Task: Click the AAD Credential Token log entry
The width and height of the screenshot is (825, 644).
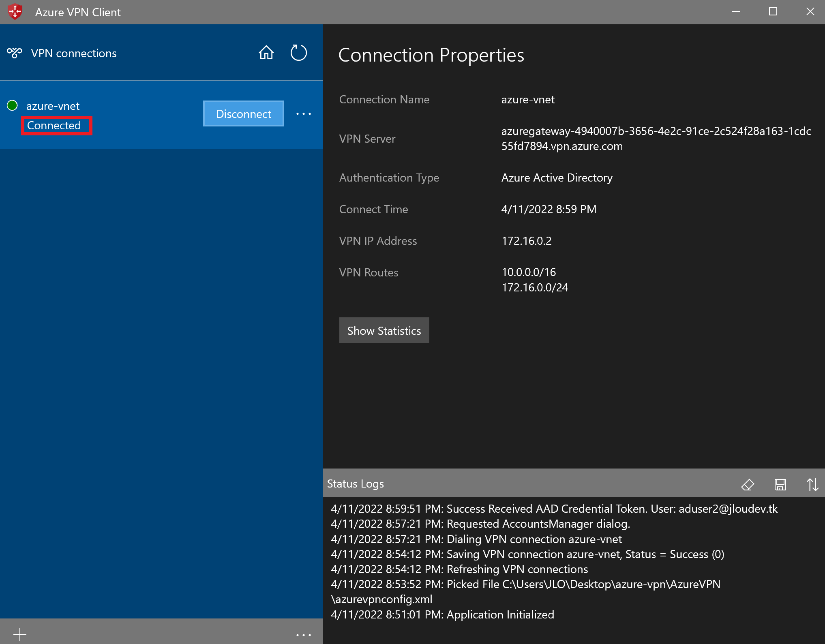Action: (x=554, y=509)
